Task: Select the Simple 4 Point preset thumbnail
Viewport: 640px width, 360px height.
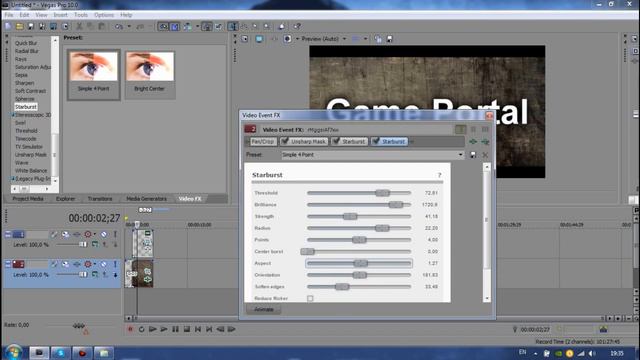Action: [x=93, y=74]
